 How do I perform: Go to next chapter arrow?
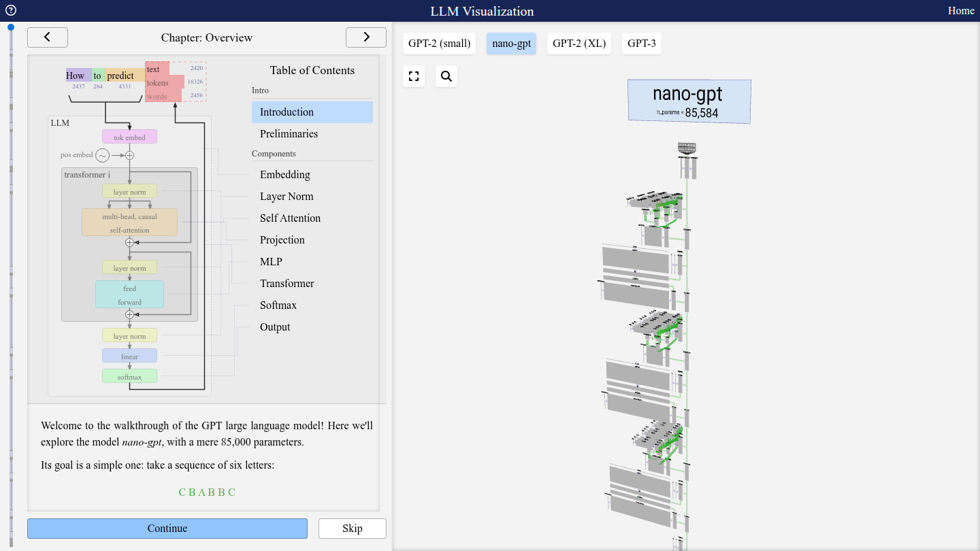[x=366, y=37]
